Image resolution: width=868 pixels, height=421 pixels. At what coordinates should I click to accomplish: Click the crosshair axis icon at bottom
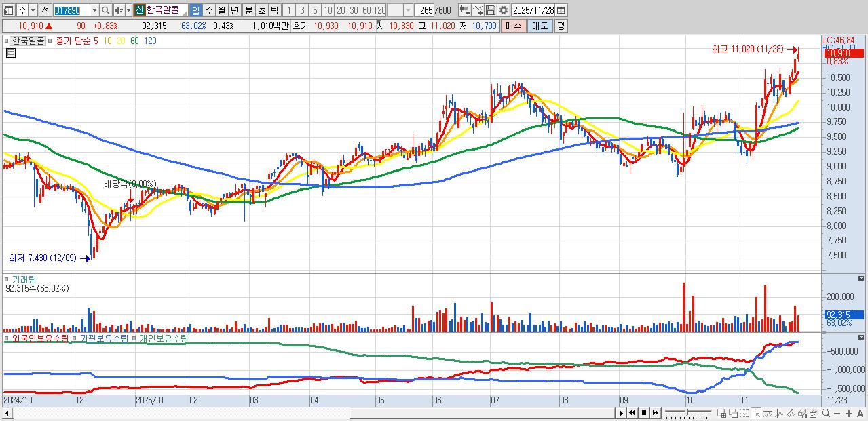point(757,414)
